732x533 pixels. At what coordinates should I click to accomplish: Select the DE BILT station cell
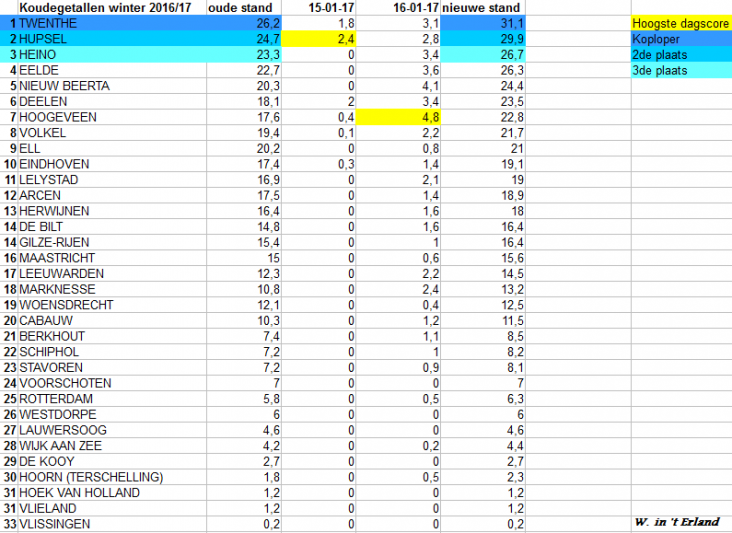(112, 226)
